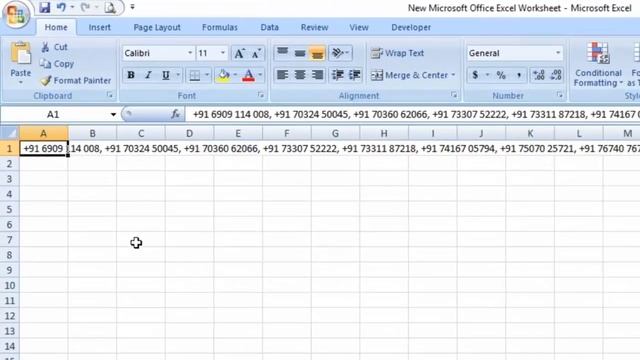Increase Decimal places
The height and width of the screenshot is (360, 640).
coord(539,75)
